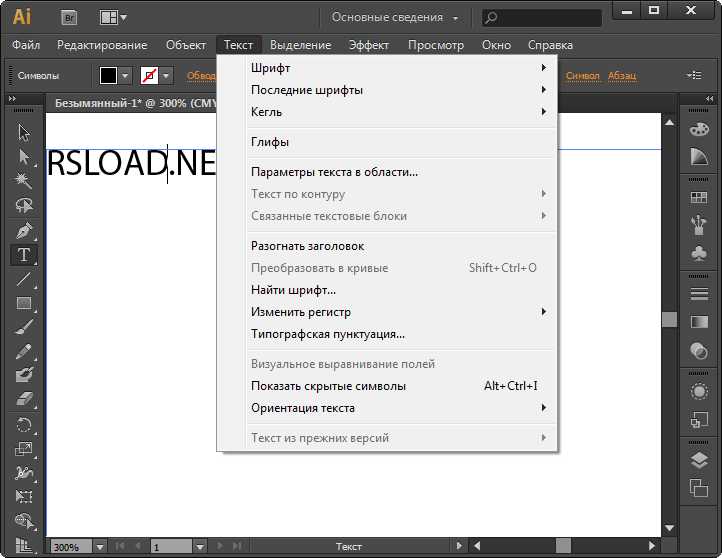This screenshot has width=722, height=558.
Task: Open the Symbols panel club icon
Action: click(x=699, y=254)
